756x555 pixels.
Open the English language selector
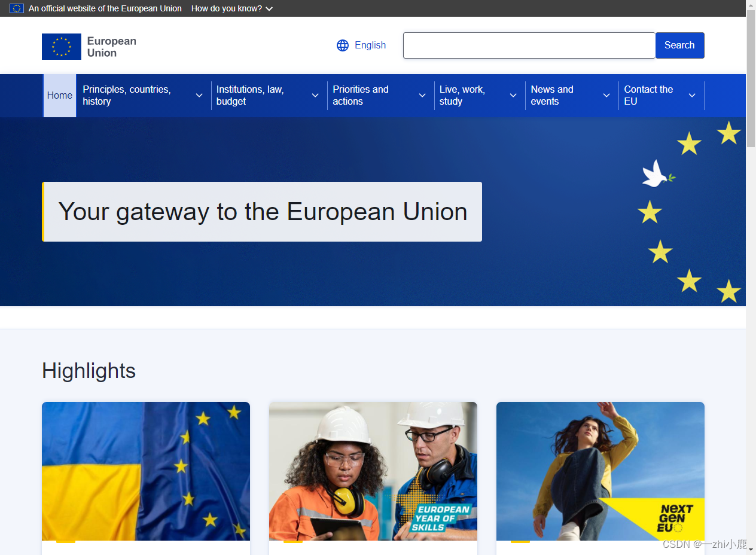click(x=361, y=45)
